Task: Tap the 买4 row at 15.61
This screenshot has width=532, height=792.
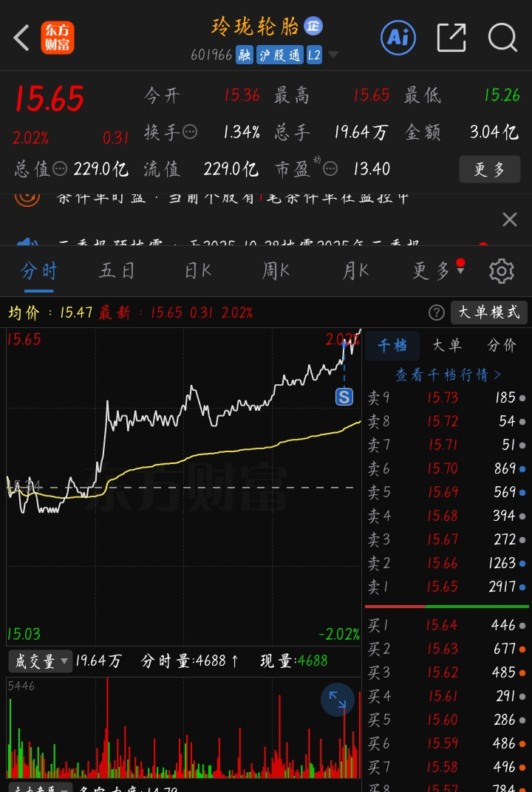Action: point(447,696)
